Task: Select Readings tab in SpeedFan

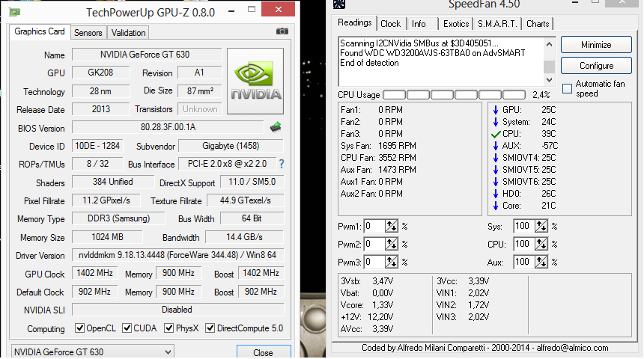Action: (x=354, y=22)
